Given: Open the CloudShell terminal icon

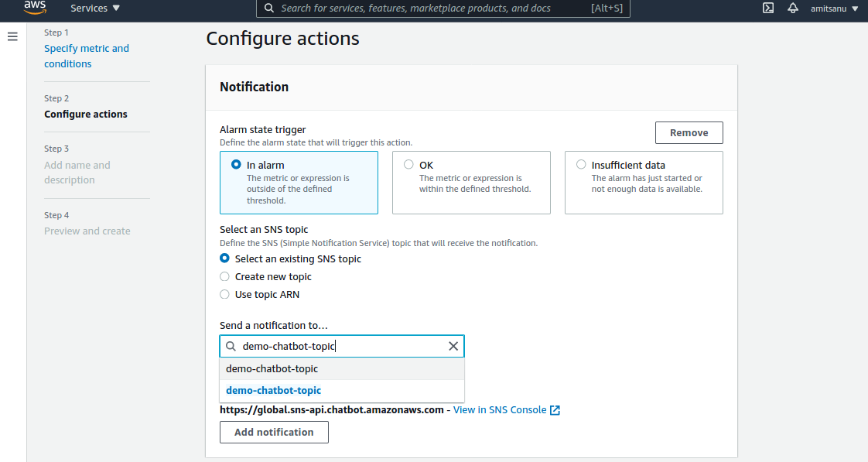Looking at the screenshot, I should [x=768, y=8].
